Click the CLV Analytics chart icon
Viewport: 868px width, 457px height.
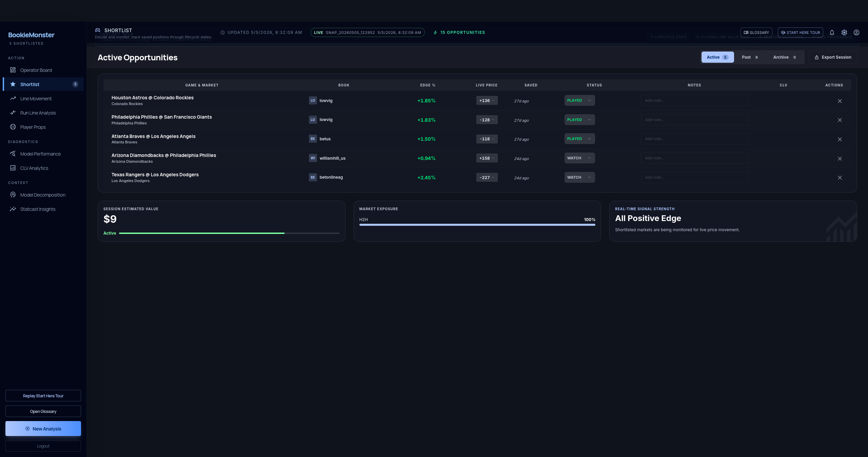[x=13, y=168]
